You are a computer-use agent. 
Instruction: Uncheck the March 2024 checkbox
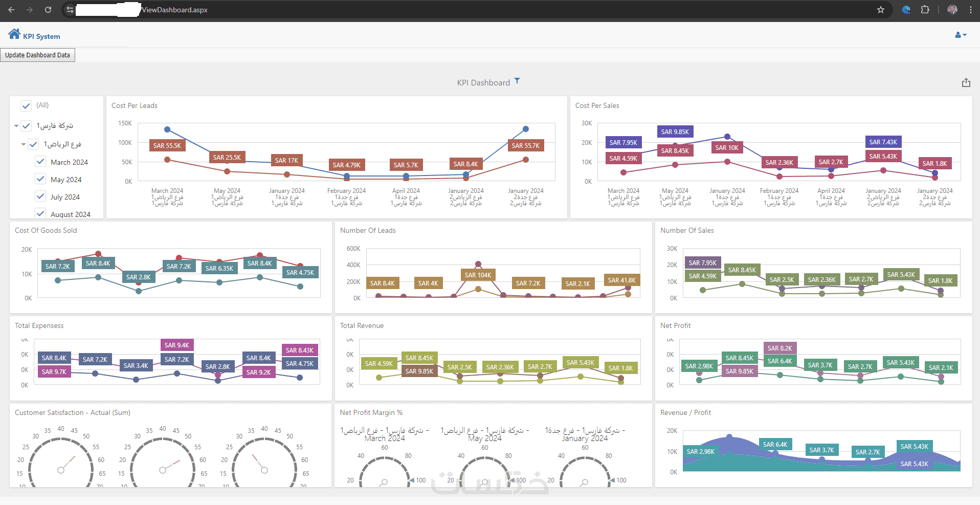40,162
